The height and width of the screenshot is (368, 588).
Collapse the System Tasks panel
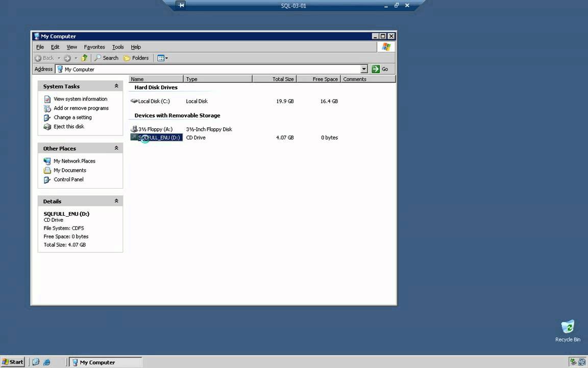tap(116, 86)
